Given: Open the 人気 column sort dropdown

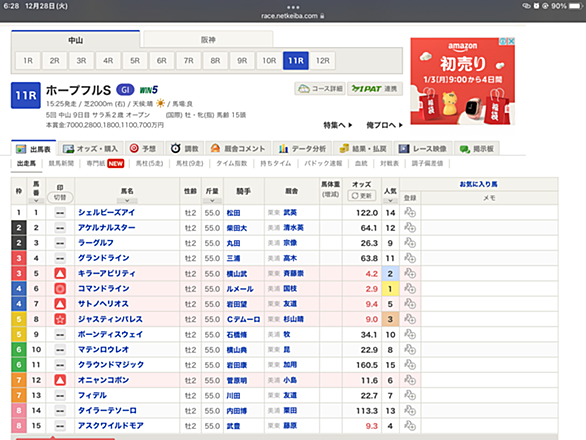Looking at the screenshot, I should coord(390,201).
